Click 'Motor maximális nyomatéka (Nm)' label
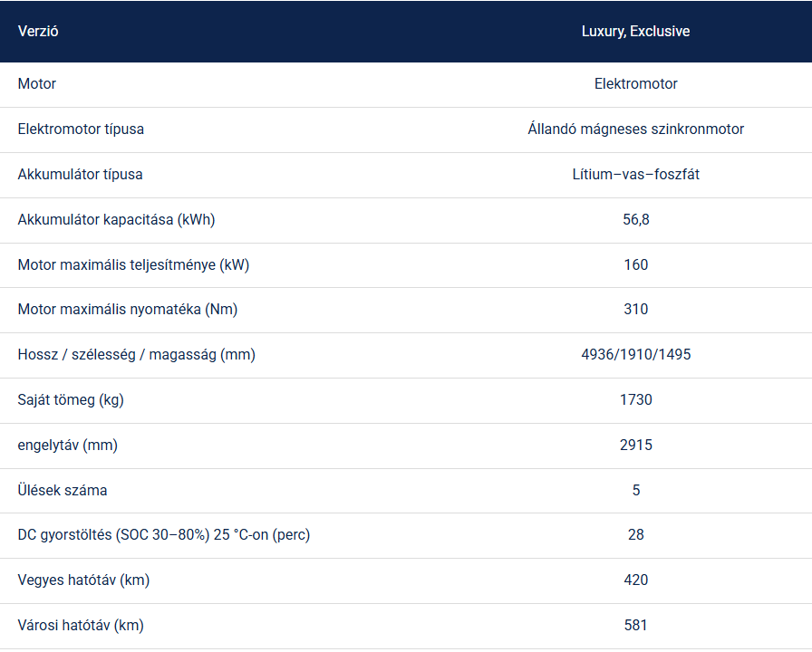The height and width of the screenshot is (652, 812). (128, 310)
